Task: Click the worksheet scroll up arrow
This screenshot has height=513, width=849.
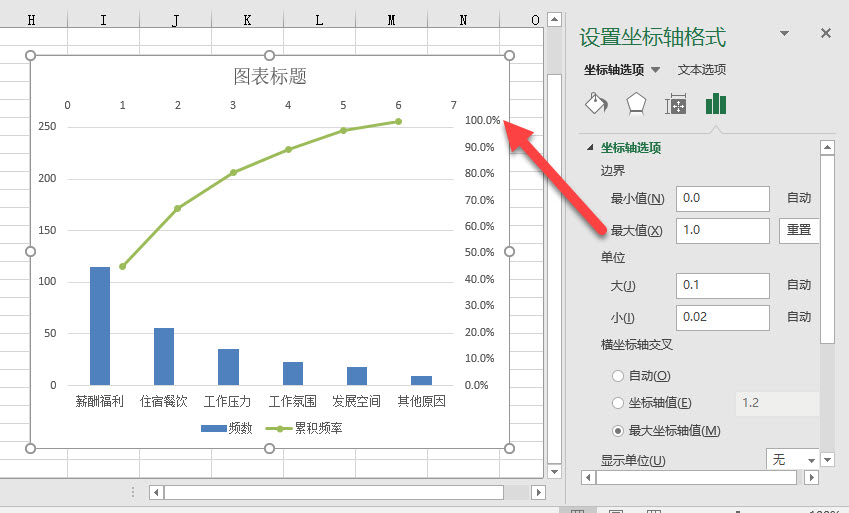Action: tap(554, 20)
